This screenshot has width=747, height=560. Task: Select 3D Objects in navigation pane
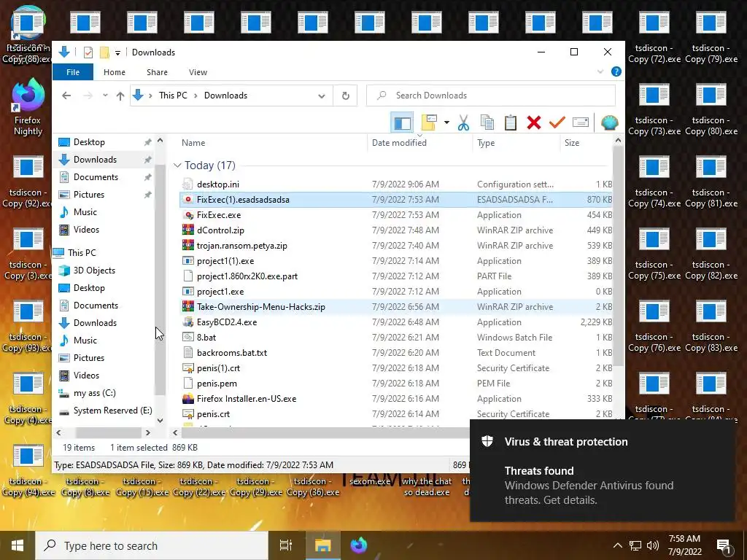[x=94, y=271]
